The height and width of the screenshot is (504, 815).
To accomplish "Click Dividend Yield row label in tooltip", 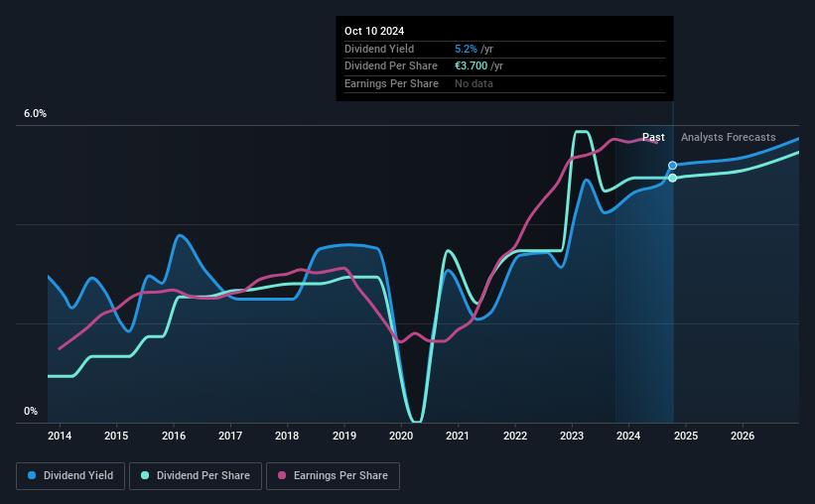I will click(379, 49).
